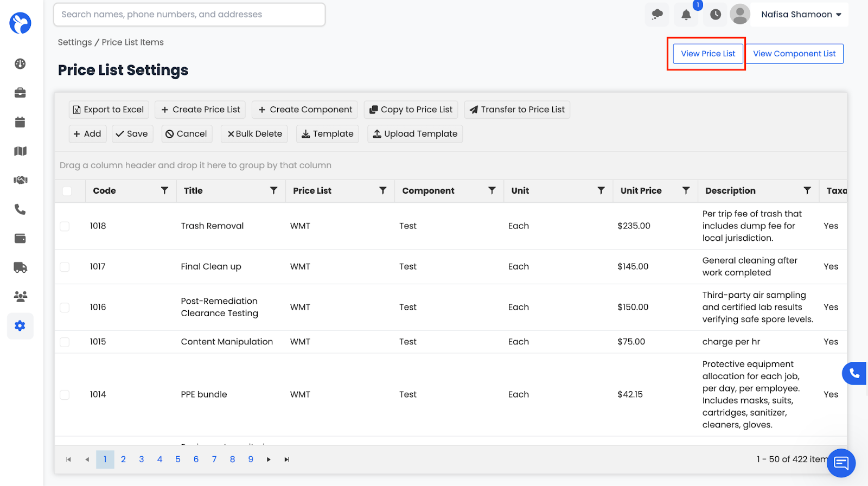Open the truck sidebar icon
Viewport: 868px width, 486px height.
[20, 267]
